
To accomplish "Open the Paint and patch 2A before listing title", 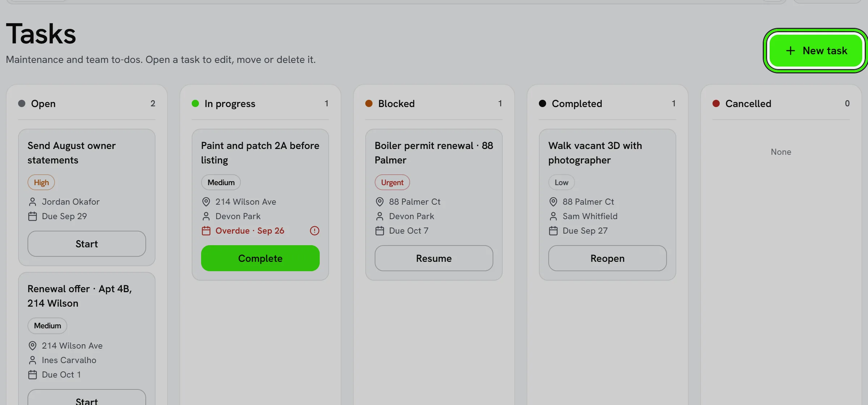I will (x=260, y=153).
